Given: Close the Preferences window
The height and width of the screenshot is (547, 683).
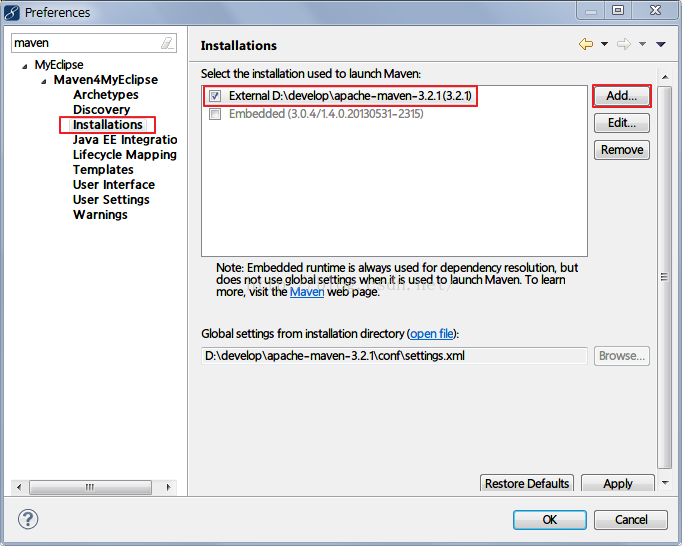Looking at the screenshot, I should 655,10.
